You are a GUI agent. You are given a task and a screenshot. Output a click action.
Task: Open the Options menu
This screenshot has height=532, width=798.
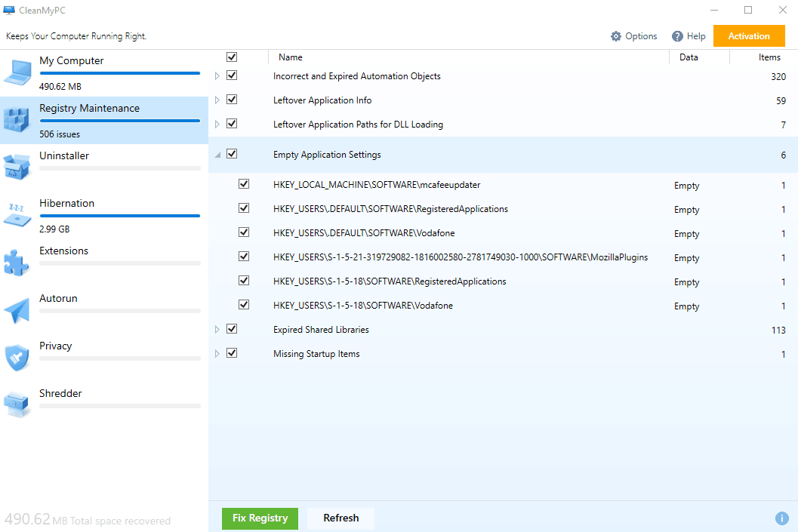tap(634, 35)
